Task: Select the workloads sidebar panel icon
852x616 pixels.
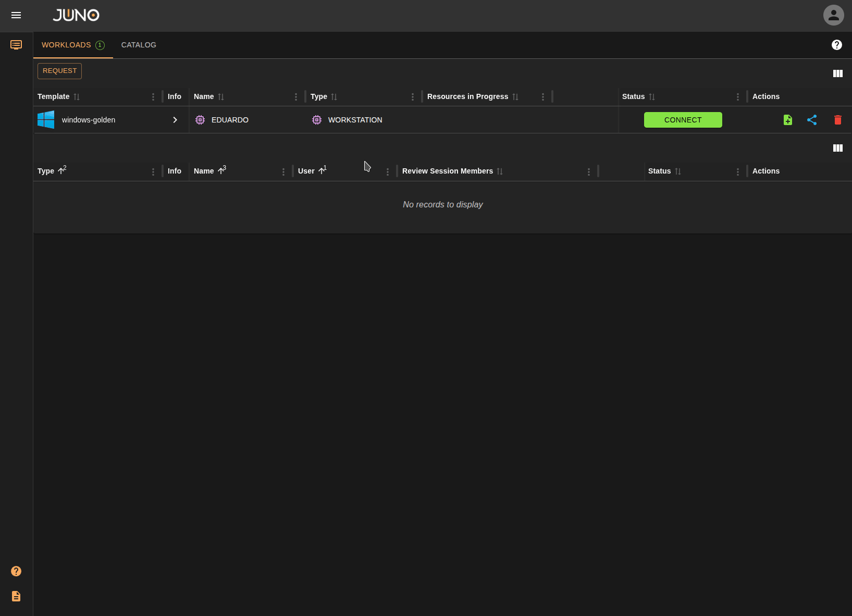Action: click(16, 45)
